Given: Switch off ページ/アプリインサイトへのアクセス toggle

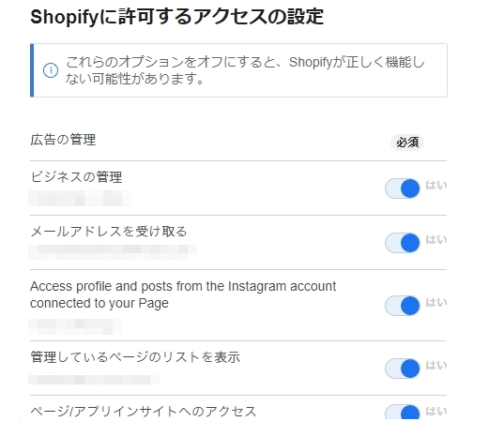Looking at the screenshot, I should coord(402,412).
